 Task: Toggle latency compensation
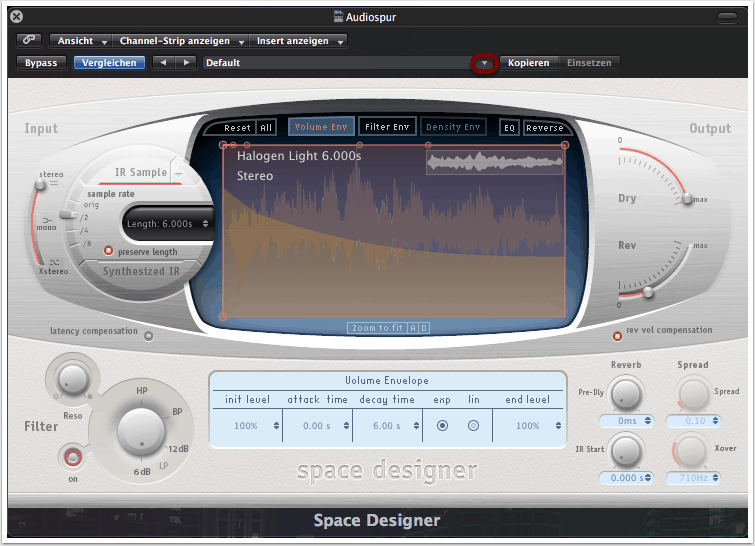(149, 336)
